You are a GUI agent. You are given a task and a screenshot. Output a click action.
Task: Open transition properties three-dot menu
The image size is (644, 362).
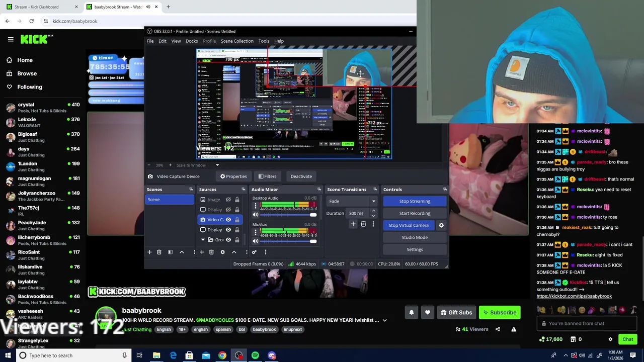(373, 224)
